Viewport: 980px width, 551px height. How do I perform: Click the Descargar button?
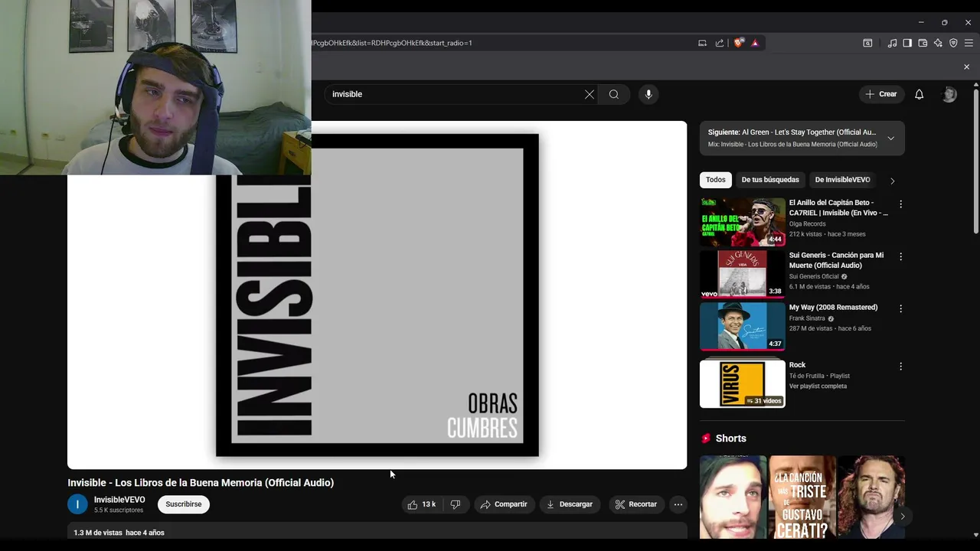click(x=570, y=504)
